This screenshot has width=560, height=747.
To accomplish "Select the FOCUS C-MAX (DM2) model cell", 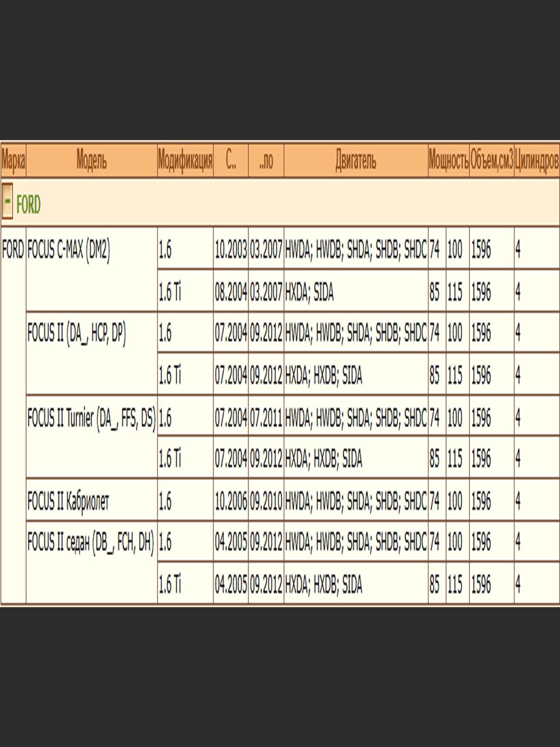I will tap(69, 250).
